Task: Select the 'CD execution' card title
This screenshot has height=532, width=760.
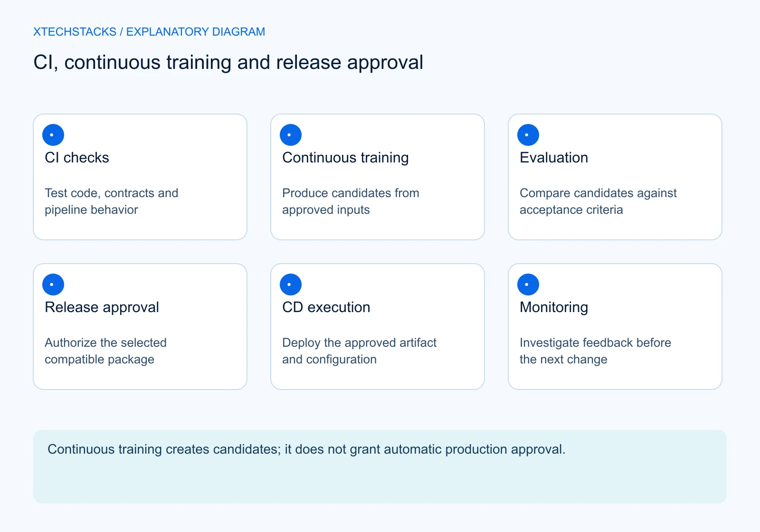Action: click(x=326, y=307)
